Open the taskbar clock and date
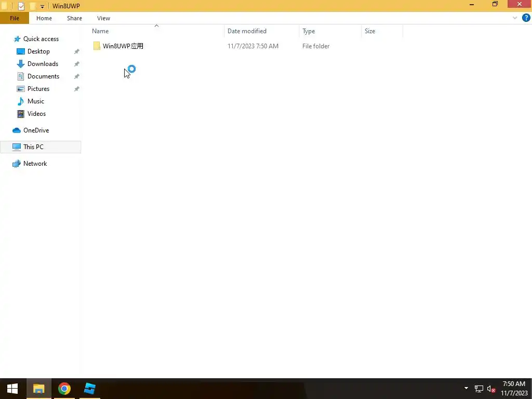532x399 pixels. click(x=514, y=389)
